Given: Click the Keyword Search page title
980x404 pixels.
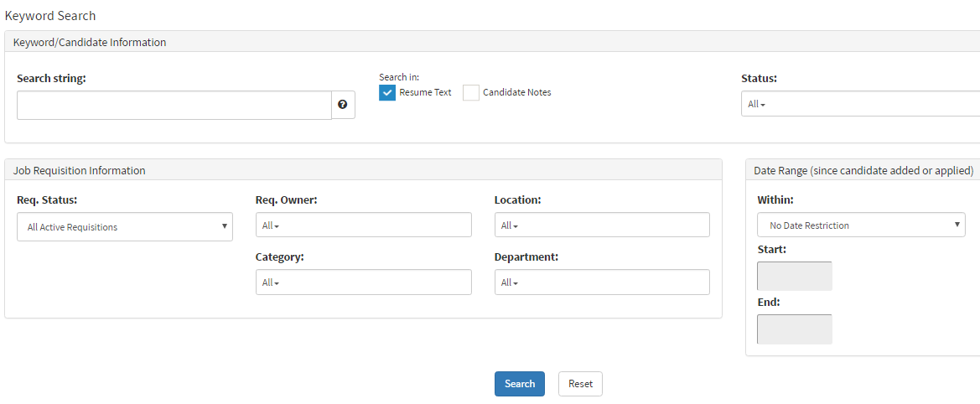Looking at the screenshot, I should click(x=50, y=15).
